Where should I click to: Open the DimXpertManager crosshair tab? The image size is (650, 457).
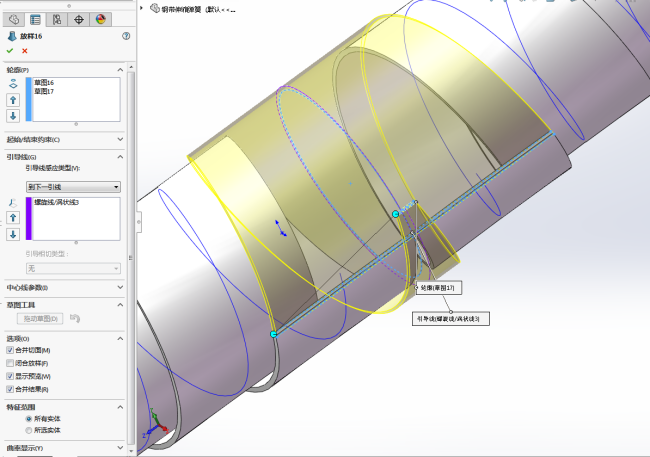click(79, 19)
